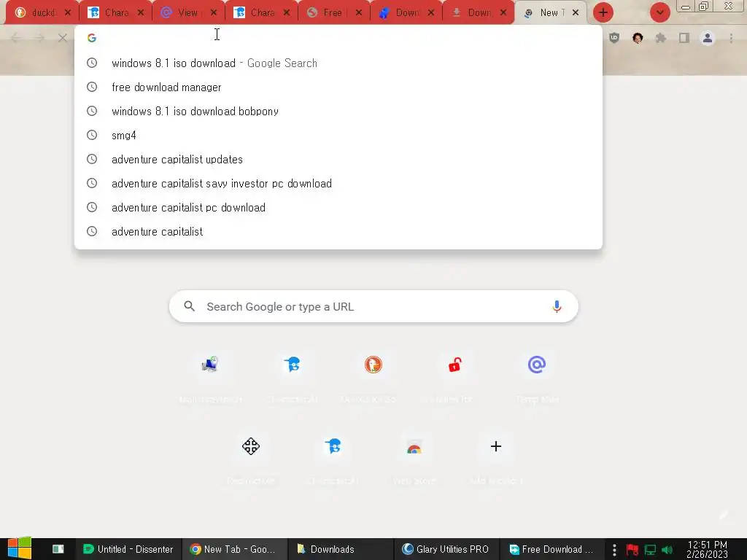Close the View tab
This screenshot has width=747, height=560.
[214, 12]
